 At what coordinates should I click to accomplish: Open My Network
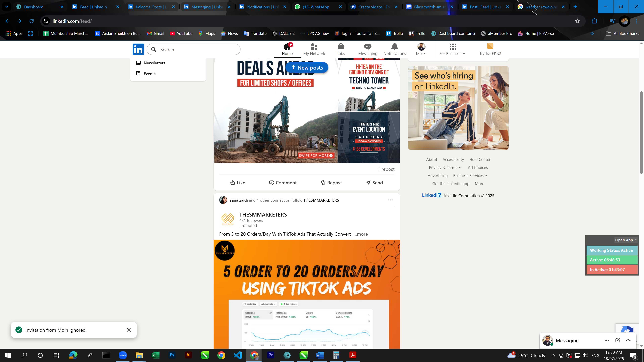point(314,49)
